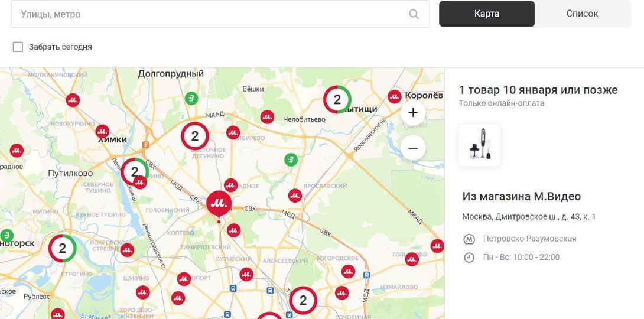
Task: Open cluster 2 above Строгино
Action: pos(63,248)
